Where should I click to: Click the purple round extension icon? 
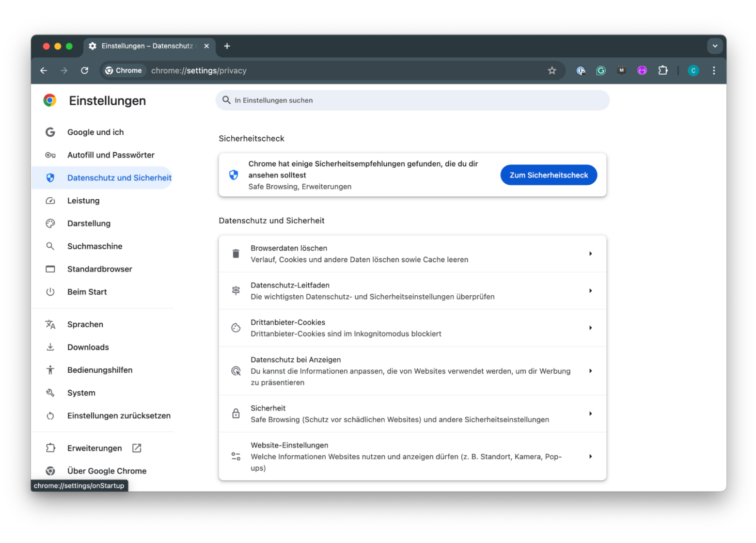tap(642, 71)
